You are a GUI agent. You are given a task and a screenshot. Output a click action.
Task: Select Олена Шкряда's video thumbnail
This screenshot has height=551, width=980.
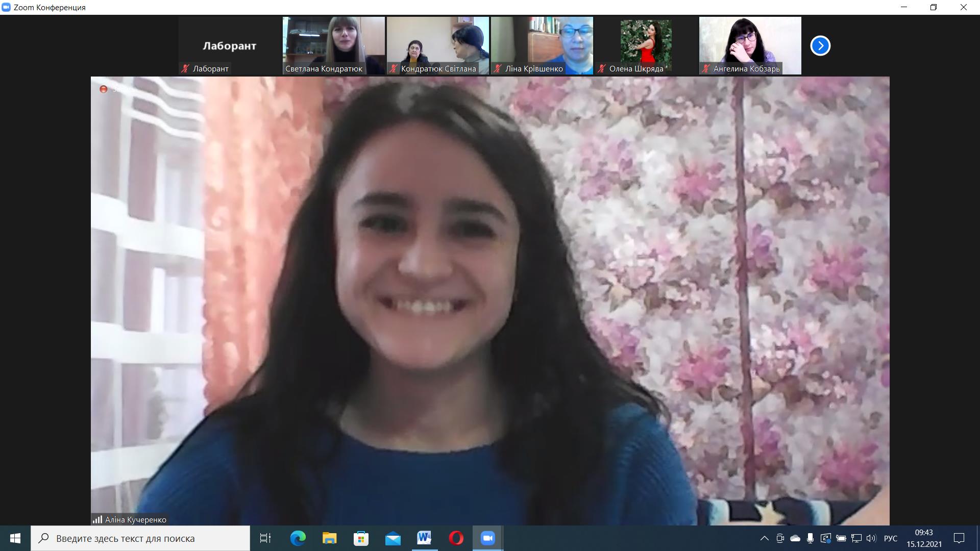click(646, 46)
